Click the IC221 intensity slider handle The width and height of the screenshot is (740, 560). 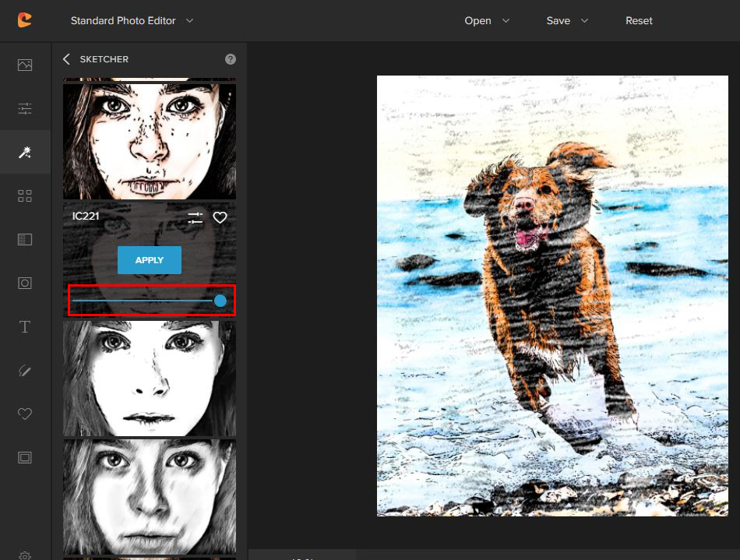(x=220, y=301)
